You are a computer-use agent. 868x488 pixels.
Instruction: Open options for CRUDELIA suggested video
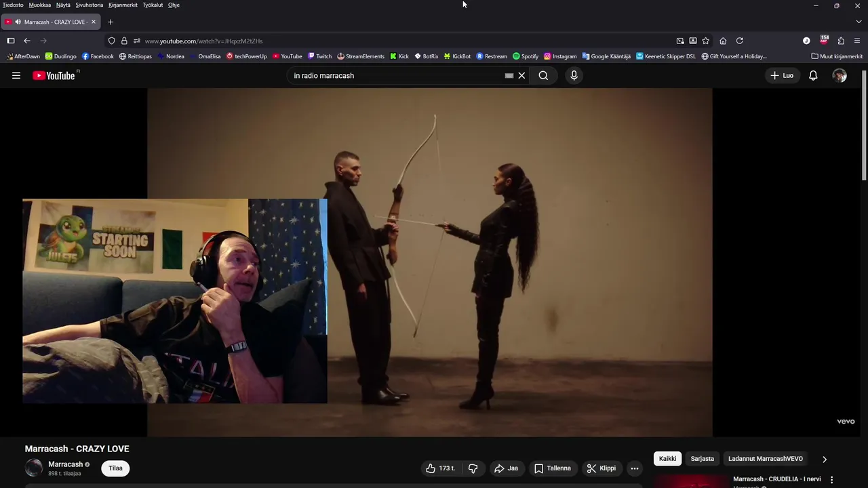click(x=831, y=480)
